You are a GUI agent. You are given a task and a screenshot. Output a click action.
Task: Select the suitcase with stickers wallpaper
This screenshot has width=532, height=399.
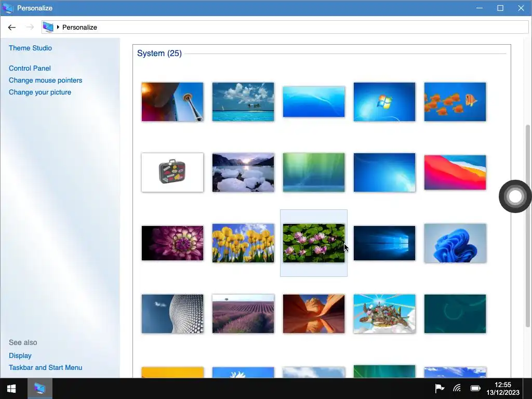pyautogui.click(x=172, y=172)
